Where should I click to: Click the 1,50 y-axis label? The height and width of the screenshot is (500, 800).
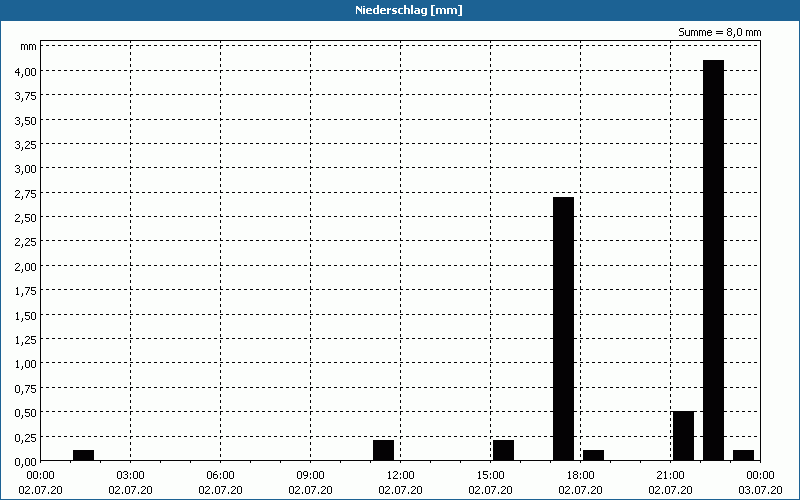pos(26,316)
